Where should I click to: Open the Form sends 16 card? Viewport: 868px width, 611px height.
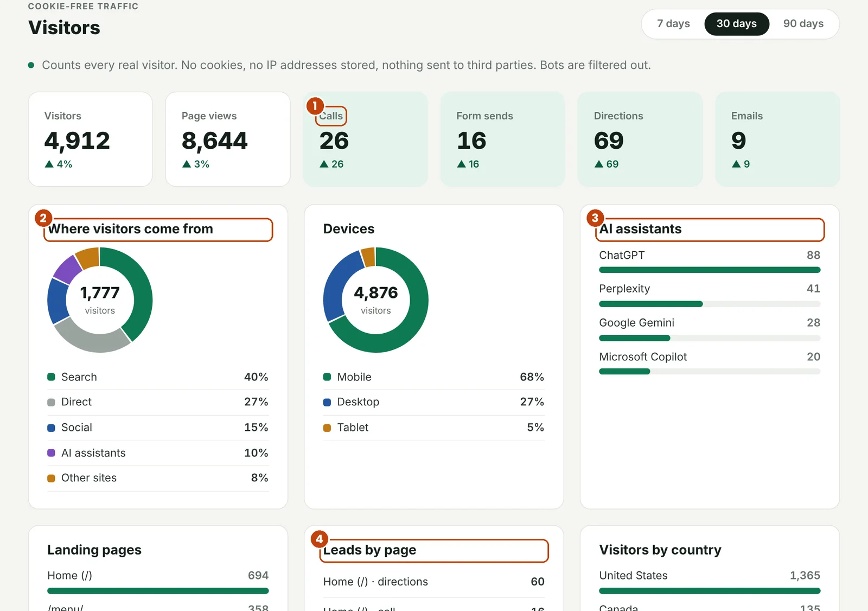pyautogui.click(x=503, y=139)
